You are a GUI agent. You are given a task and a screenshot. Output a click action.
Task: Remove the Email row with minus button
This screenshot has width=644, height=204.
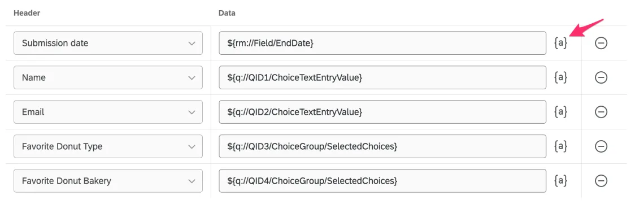pyautogui.click(x=601, y=112)
